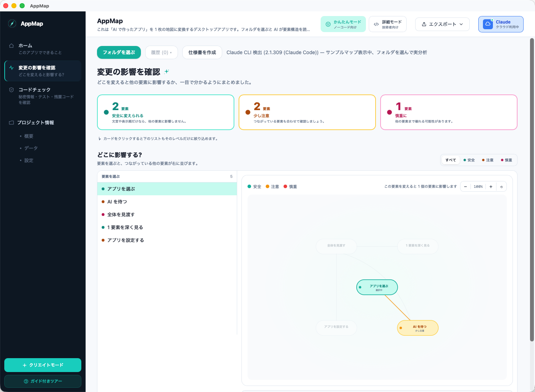Open the 履歴 (0) dropdown
Image resolution: width=535 pixels, height=392 pixels.
click(x=162, y=52)
